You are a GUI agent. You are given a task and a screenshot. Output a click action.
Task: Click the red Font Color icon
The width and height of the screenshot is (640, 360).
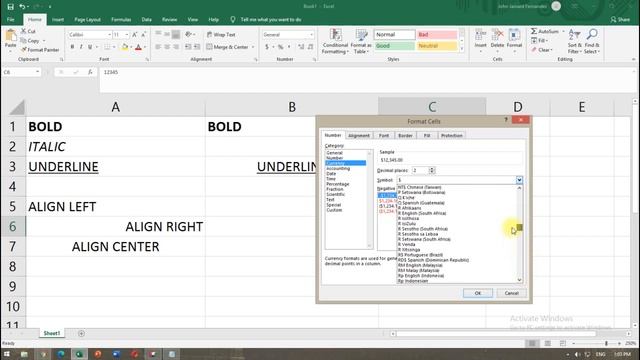pos(138,47)
